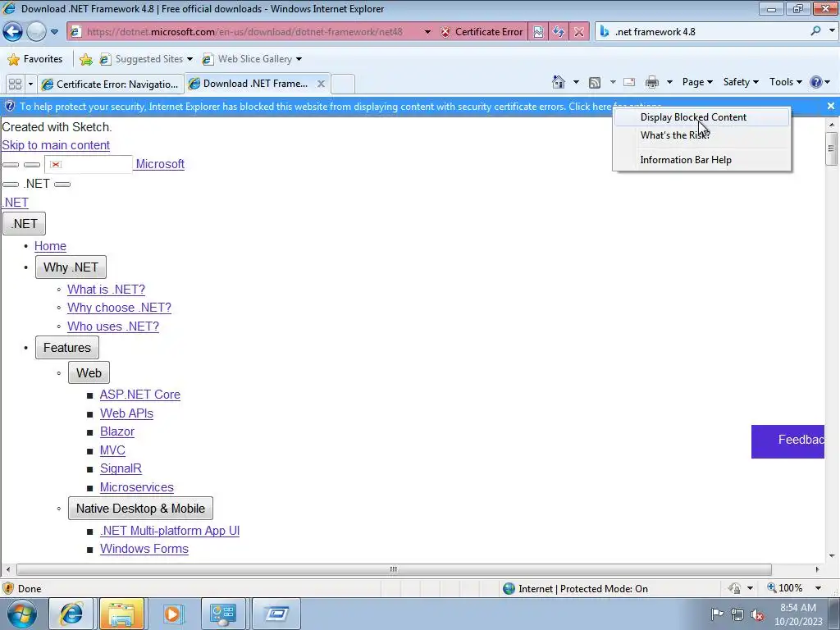Select Display Blocked Content
840x630 pixels.
pos(701,117)
